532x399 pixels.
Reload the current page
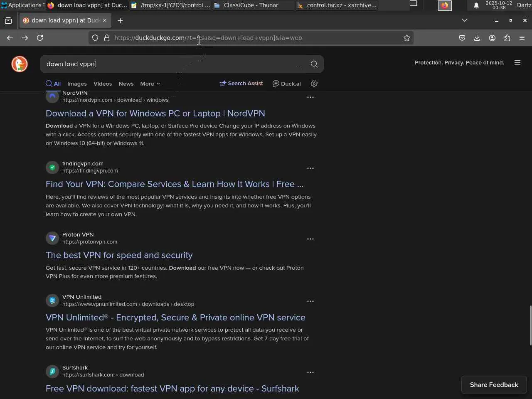[x=40, y=38]
